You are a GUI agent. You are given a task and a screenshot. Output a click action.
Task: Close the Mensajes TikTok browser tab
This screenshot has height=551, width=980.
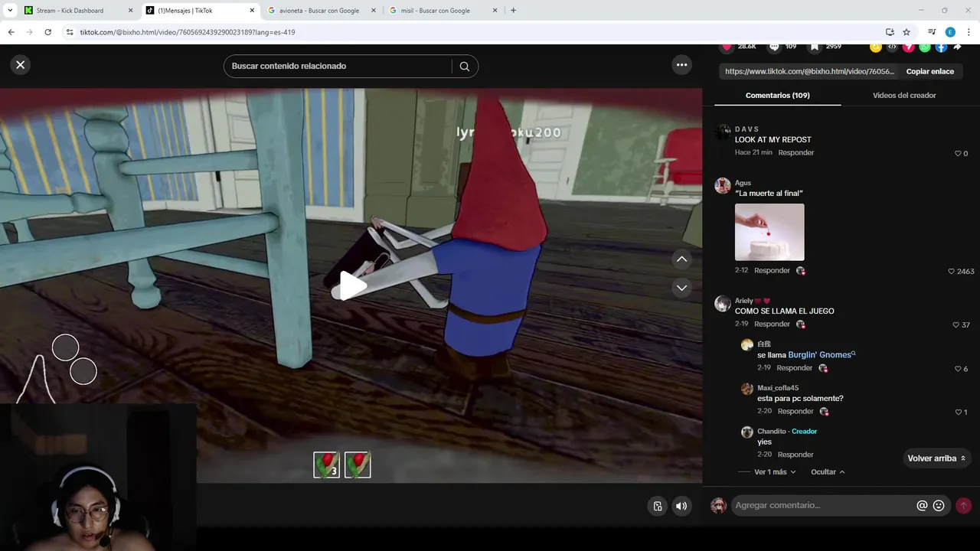tap(252, 11)
